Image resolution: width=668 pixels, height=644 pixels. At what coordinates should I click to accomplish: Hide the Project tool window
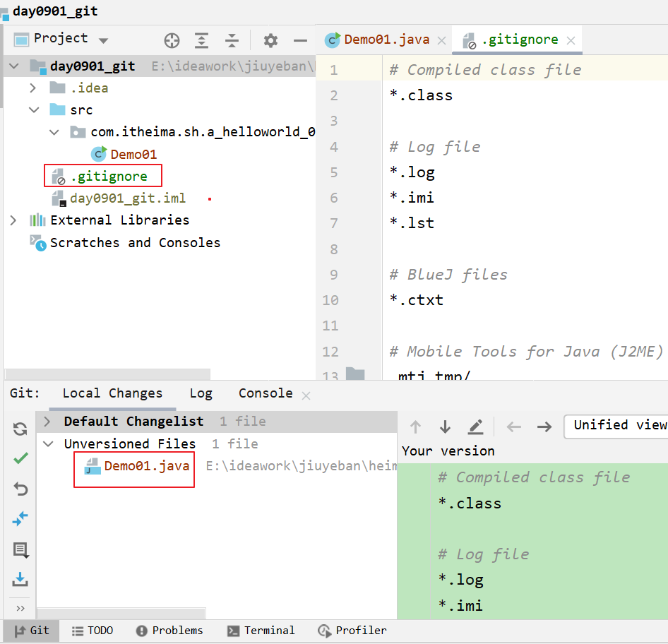[301, 40]
